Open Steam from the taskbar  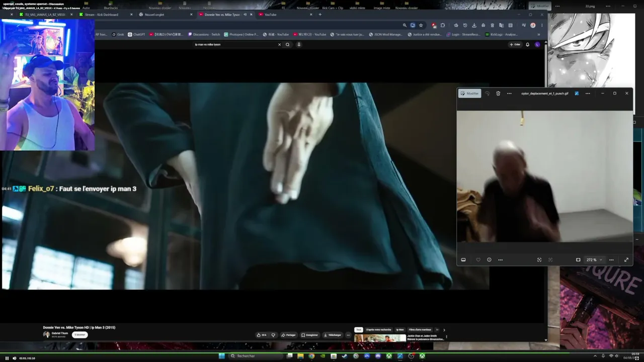pos(345,356)
